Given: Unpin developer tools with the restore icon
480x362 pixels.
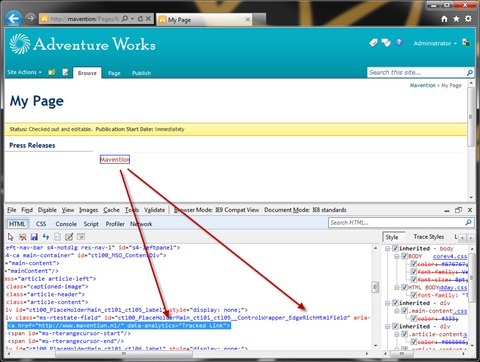Looking at the screenshot, I should pos(458,210).
